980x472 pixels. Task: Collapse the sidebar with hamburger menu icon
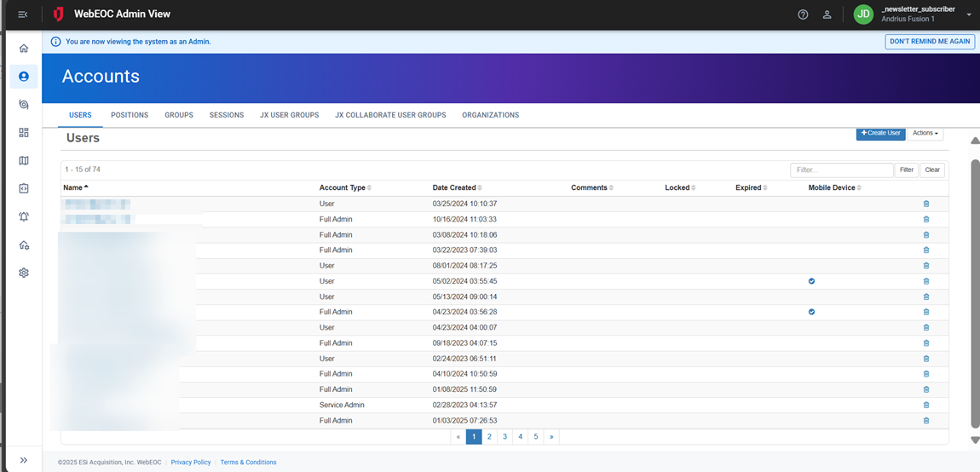coord(23,14)
